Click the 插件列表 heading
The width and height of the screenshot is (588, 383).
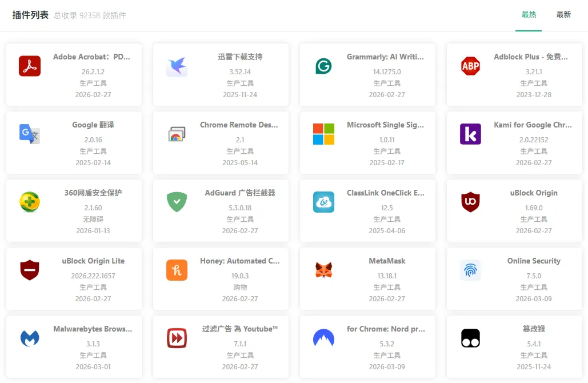click(30, 15)
